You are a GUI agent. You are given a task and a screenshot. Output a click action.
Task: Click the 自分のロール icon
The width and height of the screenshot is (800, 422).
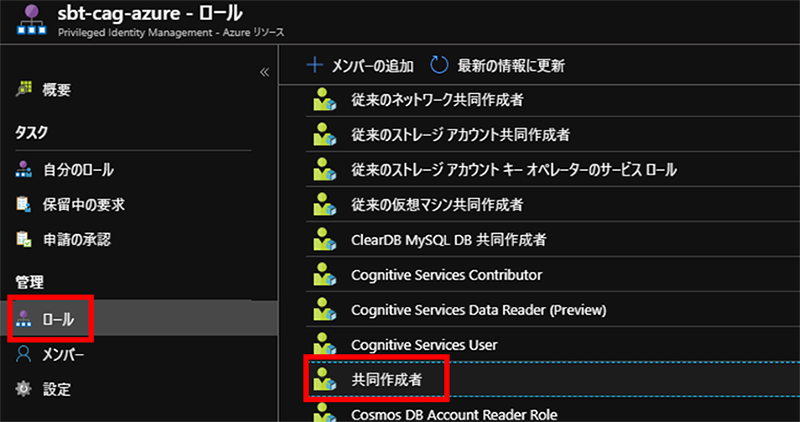(23, 169)
